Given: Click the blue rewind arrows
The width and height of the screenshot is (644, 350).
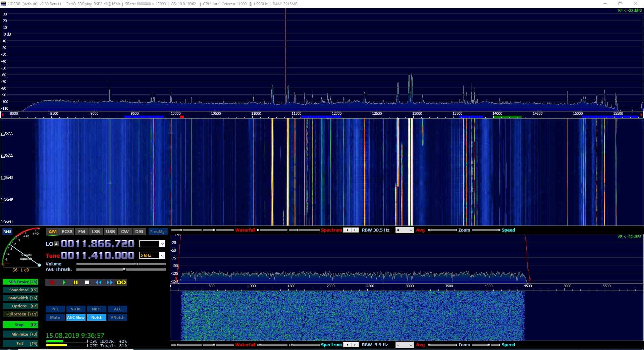Looking at the screenshot, I should [98, 283].
